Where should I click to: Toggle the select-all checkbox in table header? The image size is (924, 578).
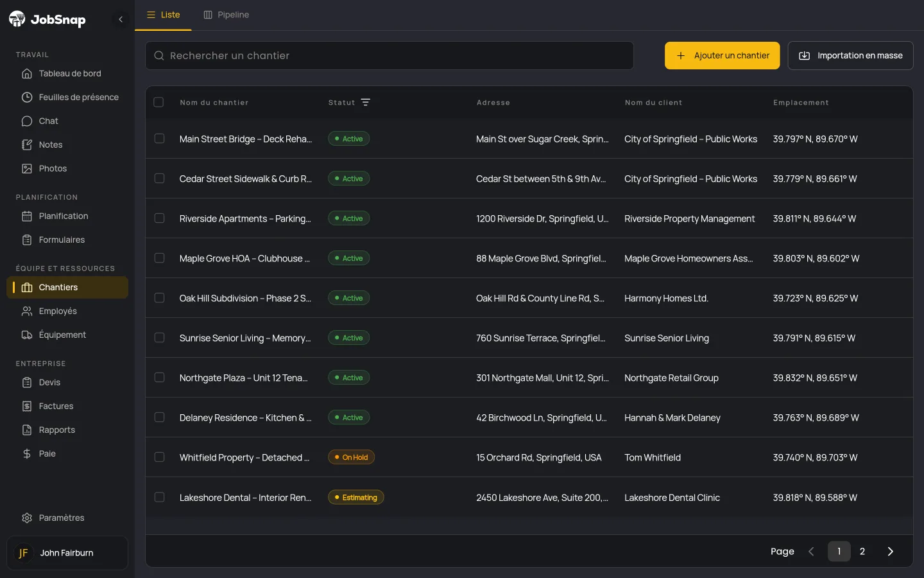(158, 102)
